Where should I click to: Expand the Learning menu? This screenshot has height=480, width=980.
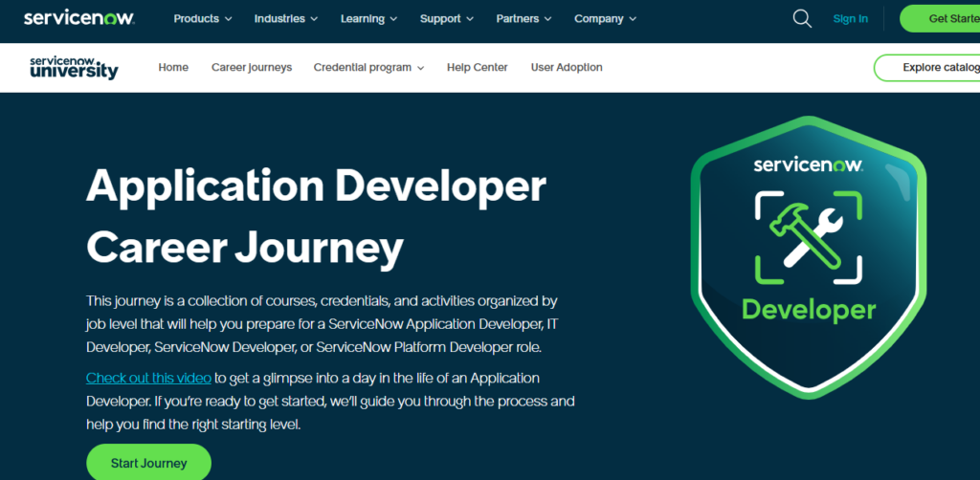pyautogui.click(x=369, y=18)
